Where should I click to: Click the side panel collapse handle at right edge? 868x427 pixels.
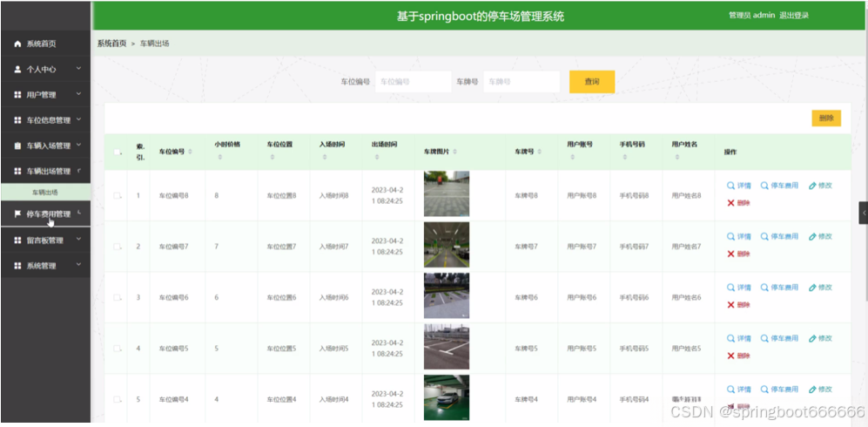(x=863, y=213)
